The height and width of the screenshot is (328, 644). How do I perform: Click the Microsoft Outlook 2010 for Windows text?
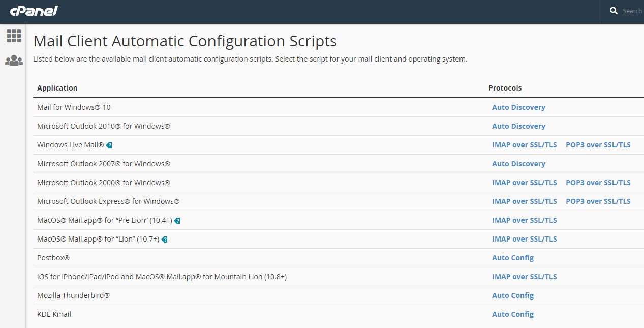coord(104,126)
